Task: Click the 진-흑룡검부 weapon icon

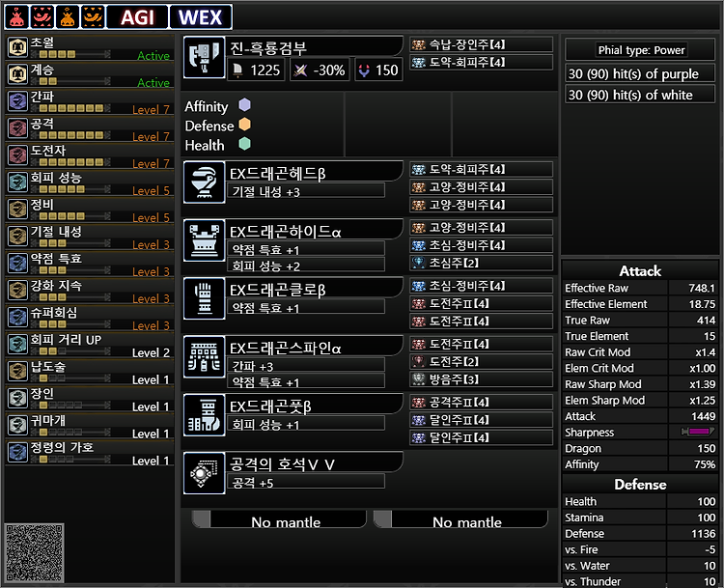Action: (204, 58)
